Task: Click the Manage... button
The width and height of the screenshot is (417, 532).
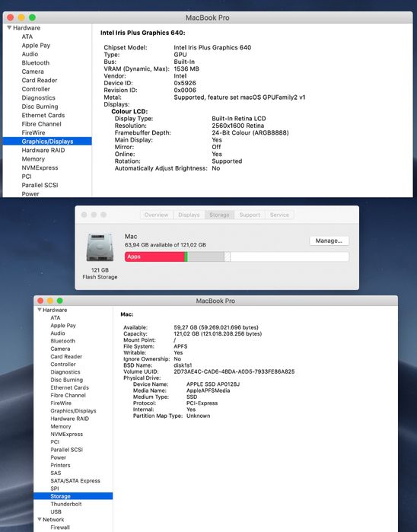Action: point(329,241)
